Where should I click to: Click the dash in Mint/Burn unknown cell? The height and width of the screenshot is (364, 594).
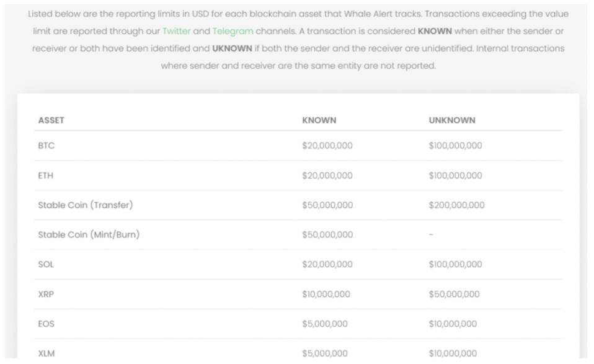tap(431, 235)
